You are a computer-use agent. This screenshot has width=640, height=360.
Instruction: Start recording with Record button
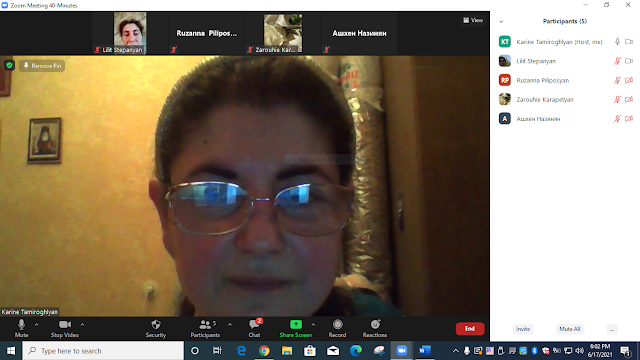click(x=337, y=329)
